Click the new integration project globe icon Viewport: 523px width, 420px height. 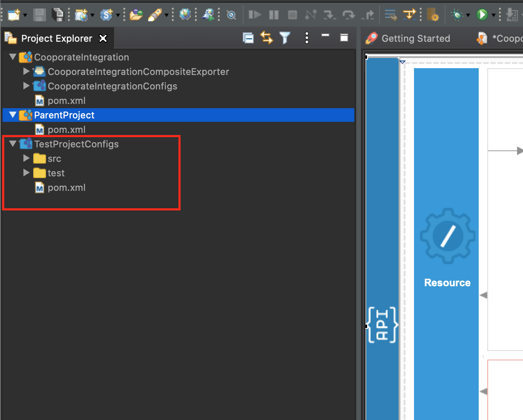click(x=81, y=15)
